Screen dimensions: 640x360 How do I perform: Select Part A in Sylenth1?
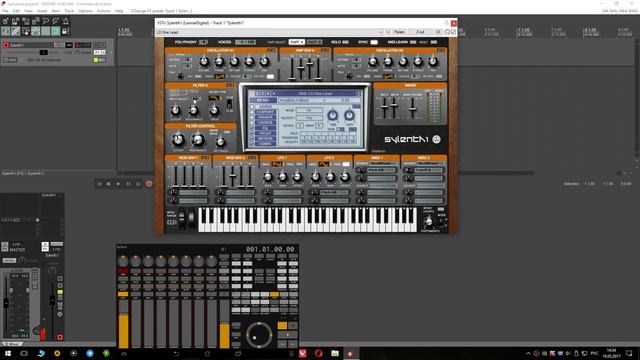click(x=296, y=42)
